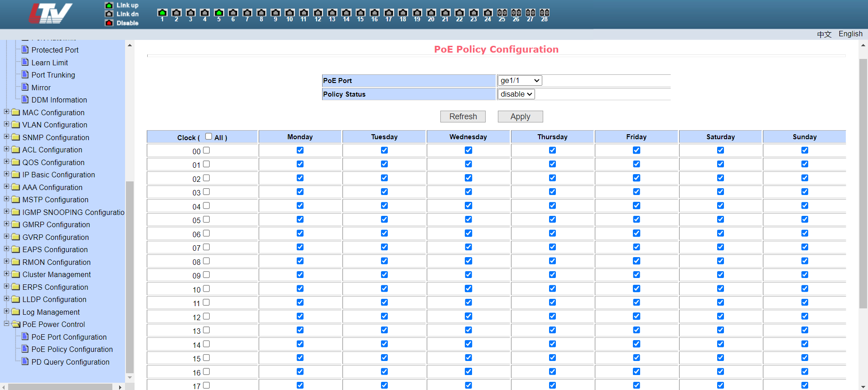
Task: Check the clock 05 row checkbox
Action: pyautogui.click(x=206, y=219)
